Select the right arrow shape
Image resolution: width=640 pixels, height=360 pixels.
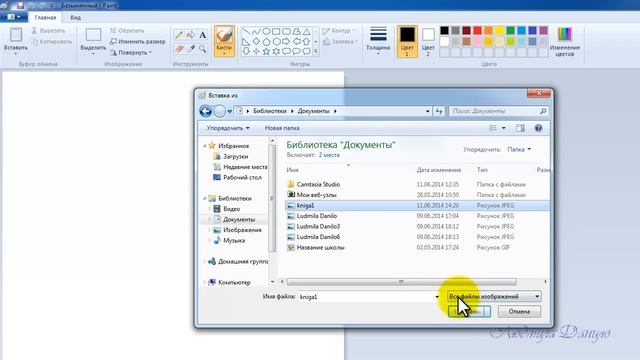286,41
